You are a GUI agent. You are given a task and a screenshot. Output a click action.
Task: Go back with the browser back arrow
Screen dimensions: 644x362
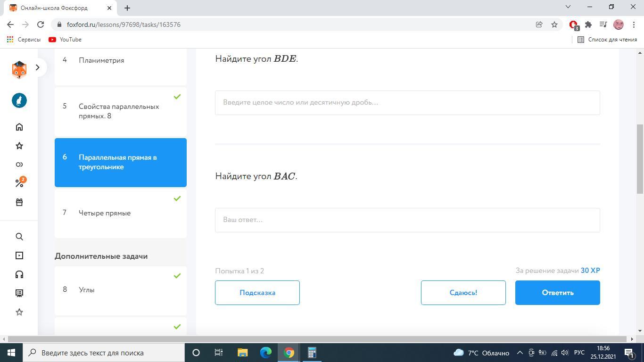coord(10,25)
